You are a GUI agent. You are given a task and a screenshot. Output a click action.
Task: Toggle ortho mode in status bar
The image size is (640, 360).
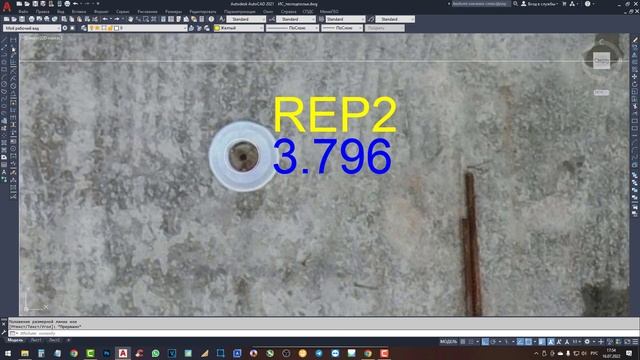pos(485,342)
